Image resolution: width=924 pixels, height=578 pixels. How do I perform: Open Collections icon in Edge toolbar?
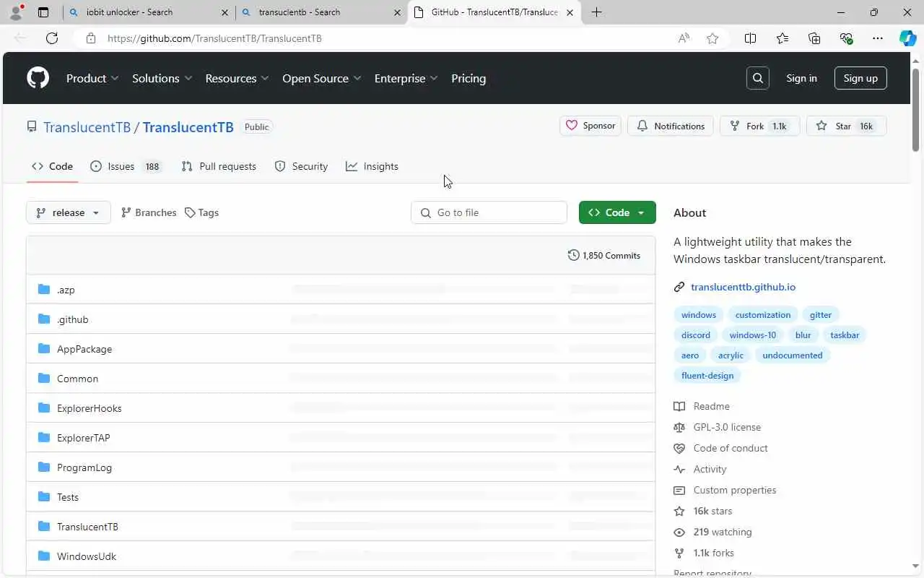point(814,38)
